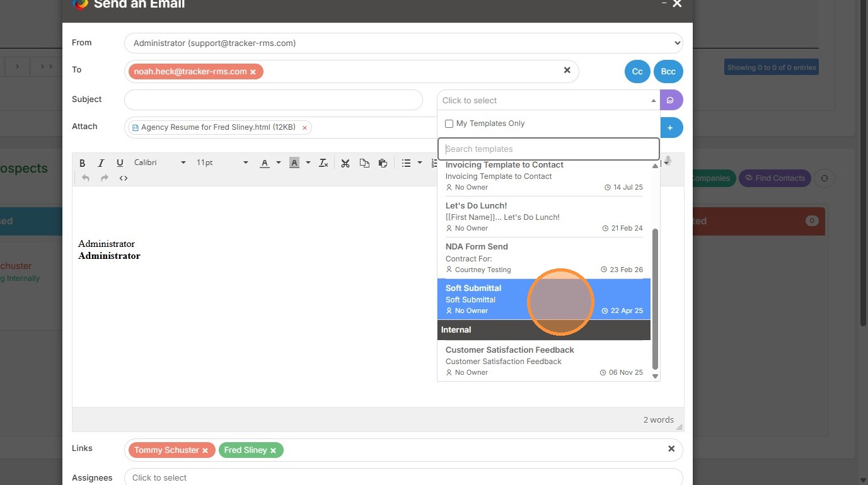Open bullet list style dropdown arrow
Viewport: 868px width, 485px height.
420,163
